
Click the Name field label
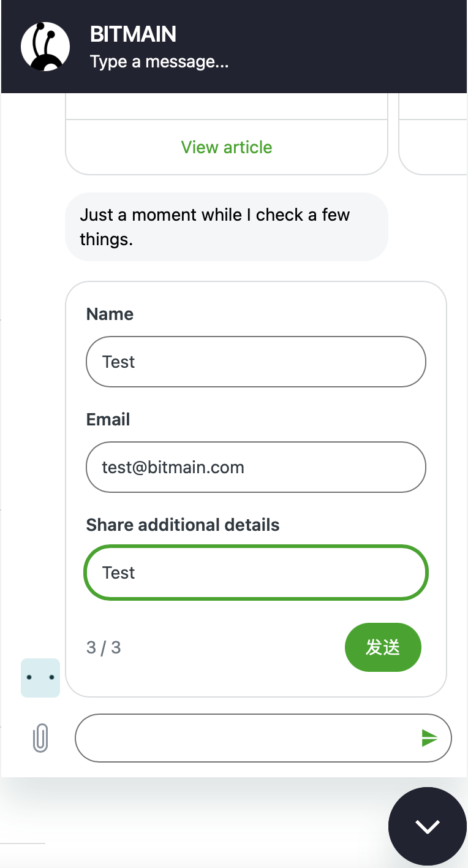110,314
